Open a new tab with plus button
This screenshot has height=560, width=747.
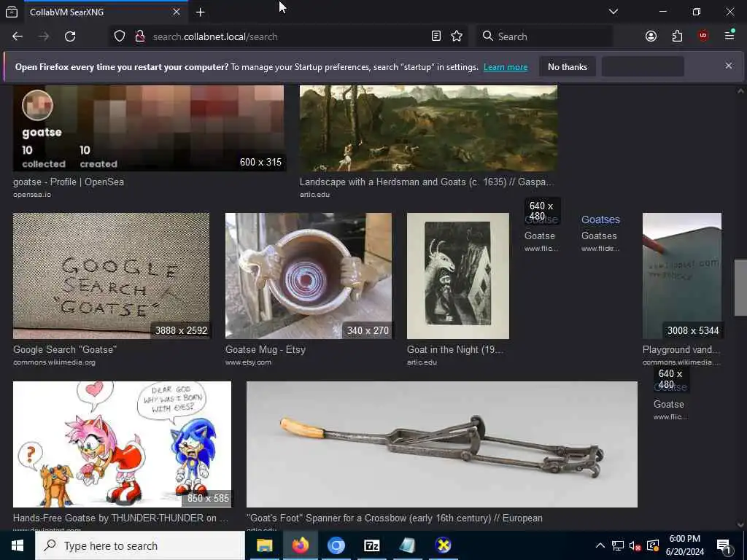click(200, 12)
